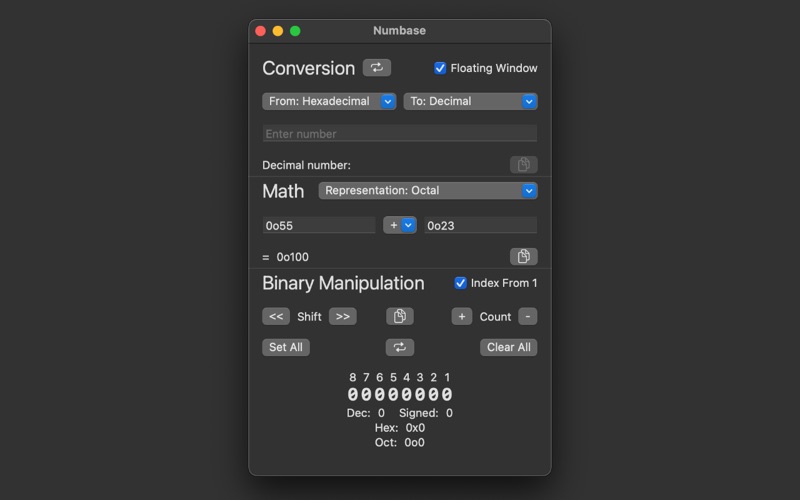Toggle the Floating Window checkbox
This screenshot has height=500, width=800.
(440, 68)
